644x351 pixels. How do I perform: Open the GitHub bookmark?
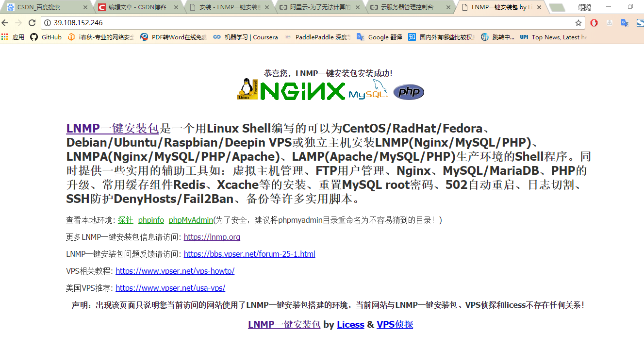pos(46,37)
